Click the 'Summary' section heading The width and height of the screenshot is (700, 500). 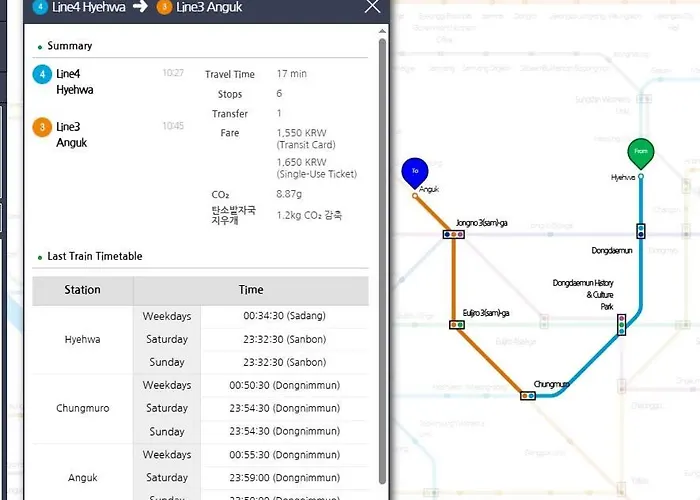[70, 46]
